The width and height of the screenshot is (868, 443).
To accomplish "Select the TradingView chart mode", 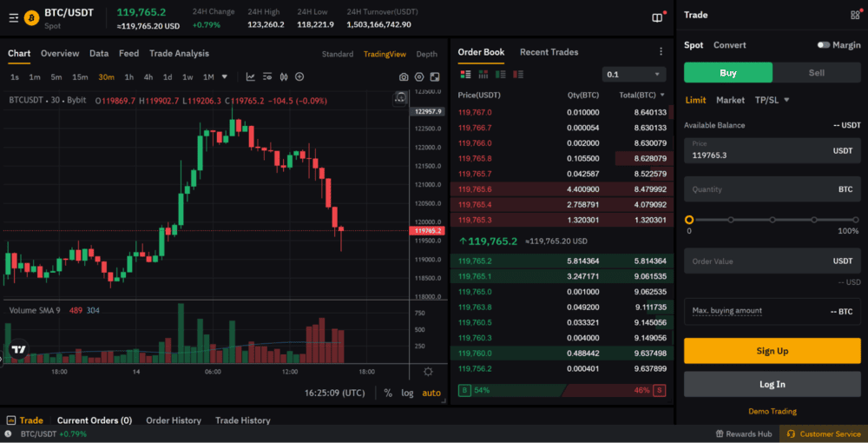I will pyautogui.click(x=385, y=54).
